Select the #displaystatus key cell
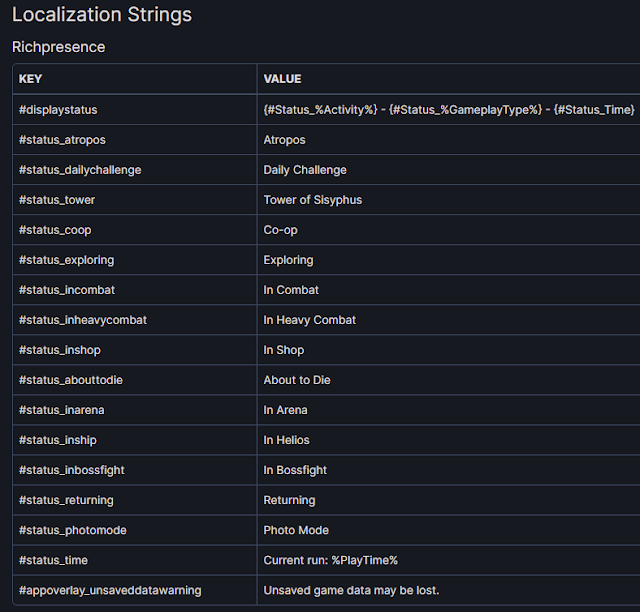Image resolution: width=640 pixels, height=612 pixels. click(58, 110)
